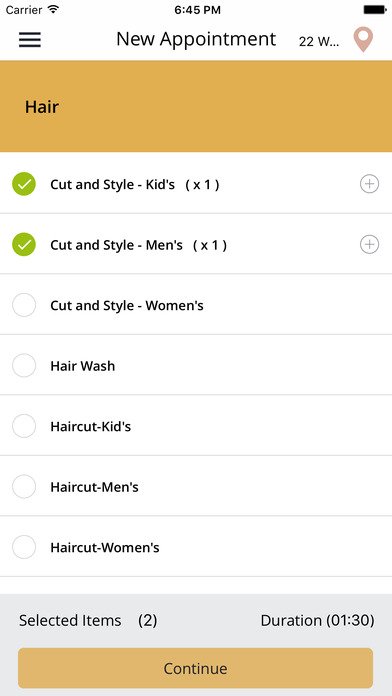This screenshot has height=696, width=392.
Task: Tap the Haircut-Men's service name
Action: click(94, 487)
